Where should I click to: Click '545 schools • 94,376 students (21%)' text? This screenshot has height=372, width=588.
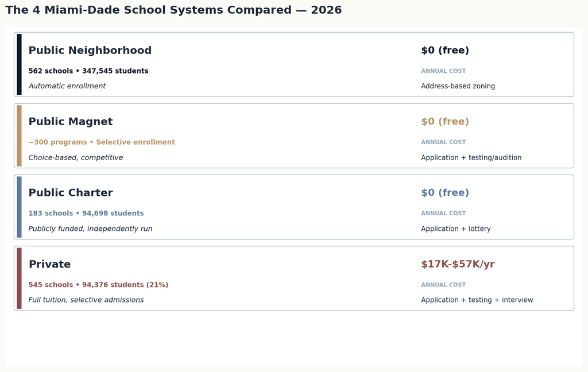(98, 285)
